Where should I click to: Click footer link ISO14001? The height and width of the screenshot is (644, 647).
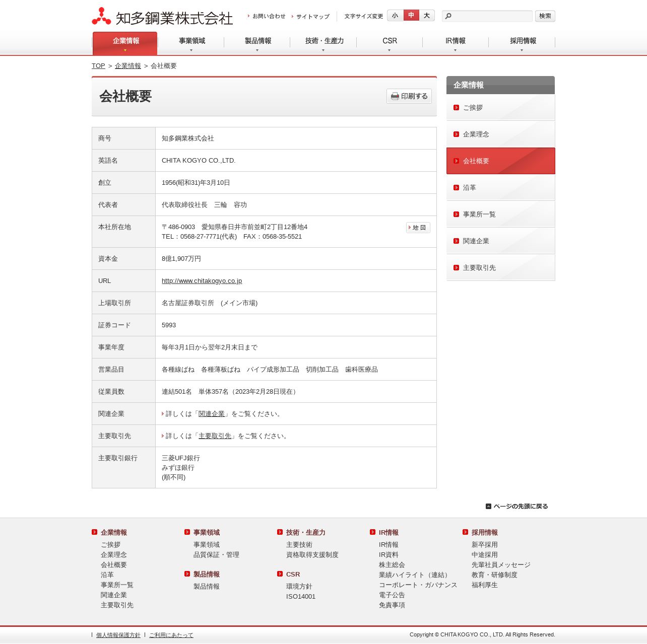pyautogui.click(x=301, y=597)
